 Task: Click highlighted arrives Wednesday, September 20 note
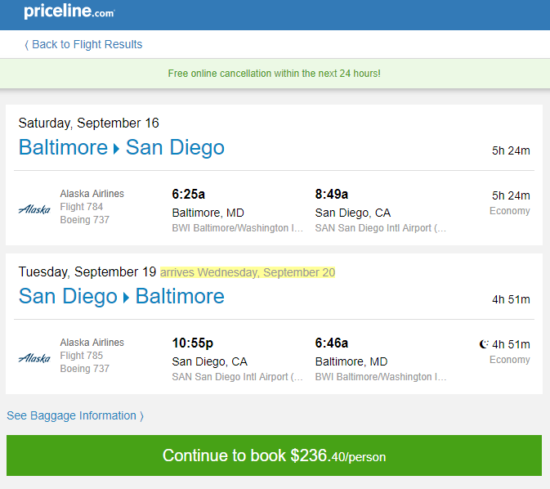click(248, 273)
